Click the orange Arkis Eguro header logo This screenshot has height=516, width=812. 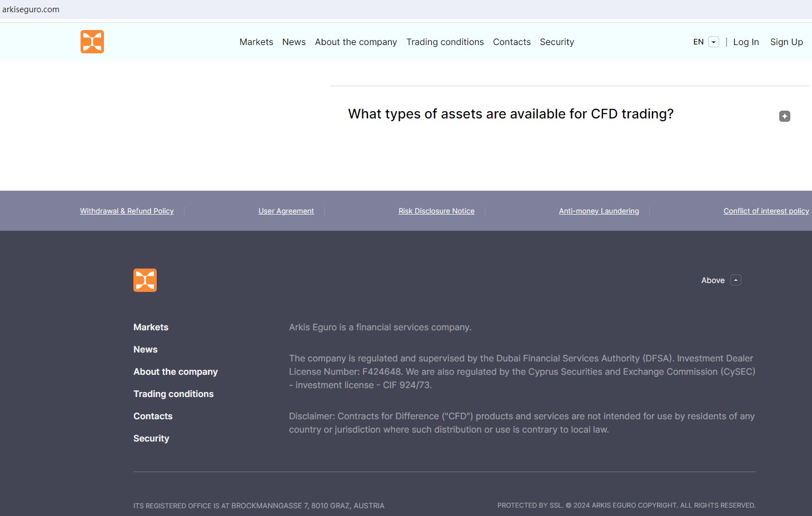[x=92, y=42]
